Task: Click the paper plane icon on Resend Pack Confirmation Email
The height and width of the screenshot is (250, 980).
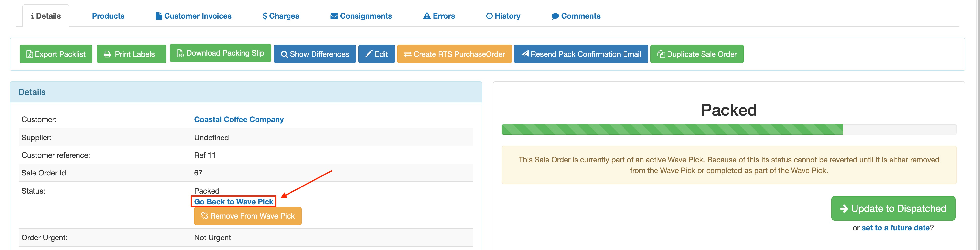Action: 526,54
